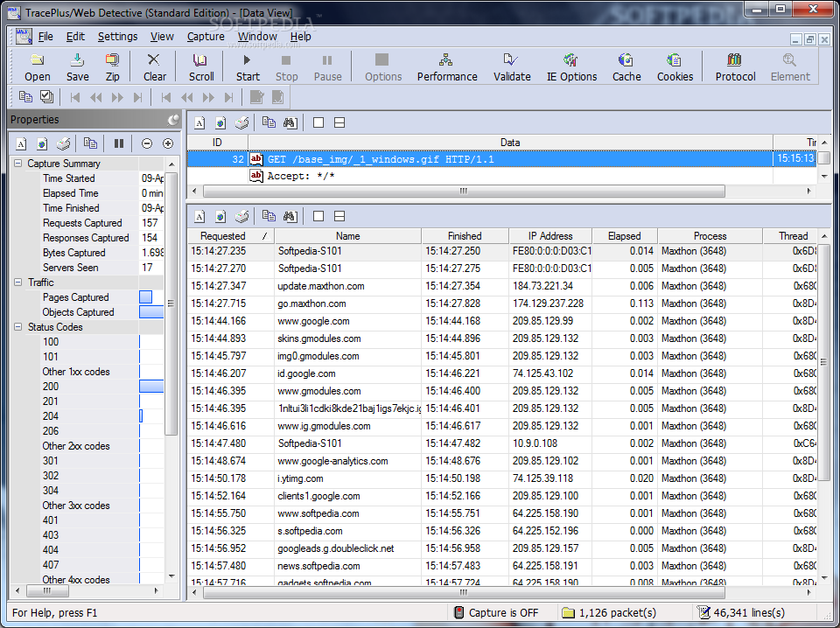Click the Properties panel vertical scrollbar

pos(171,304)
